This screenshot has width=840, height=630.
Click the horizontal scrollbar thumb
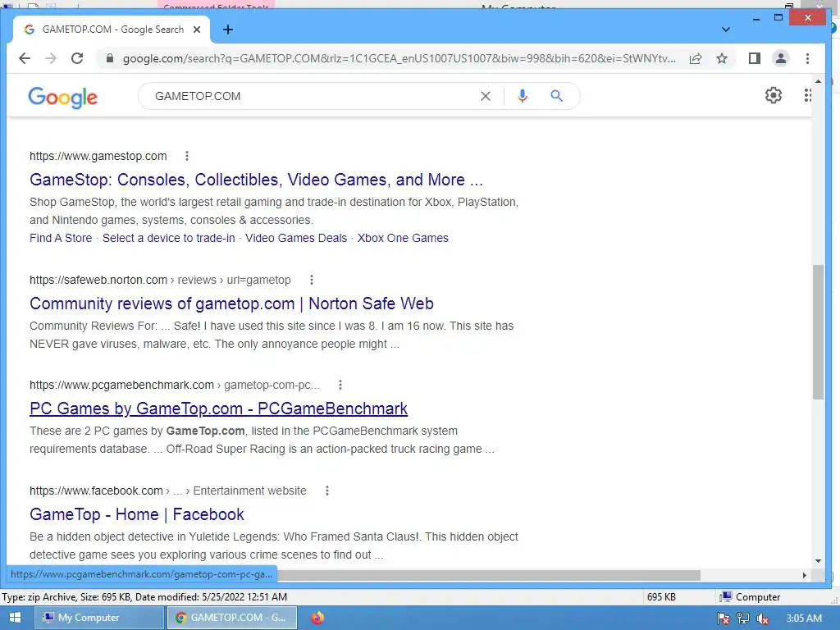pyautogui.click(x=489, y=575)
